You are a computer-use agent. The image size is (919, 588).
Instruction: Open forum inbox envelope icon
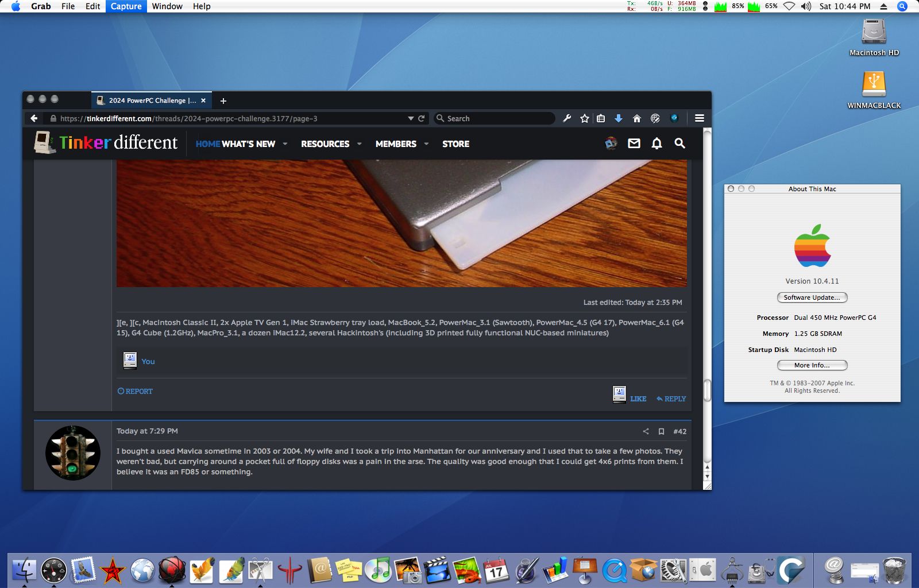(x=634, y=144)
